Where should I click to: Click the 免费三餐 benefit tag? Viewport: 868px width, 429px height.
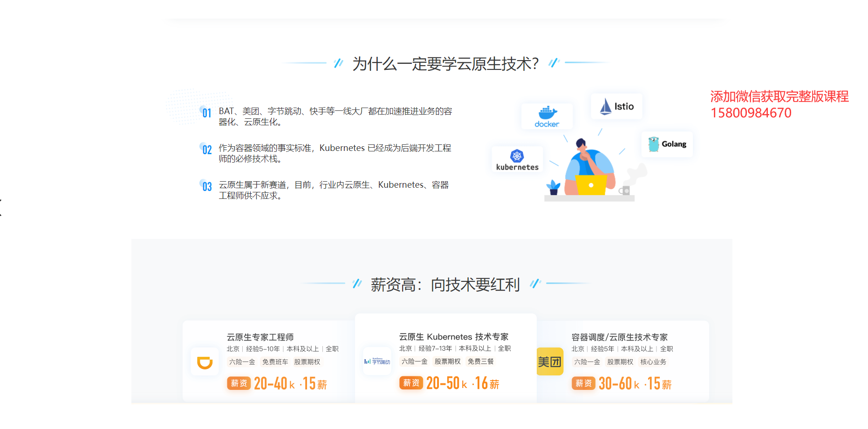click(480, 361)
